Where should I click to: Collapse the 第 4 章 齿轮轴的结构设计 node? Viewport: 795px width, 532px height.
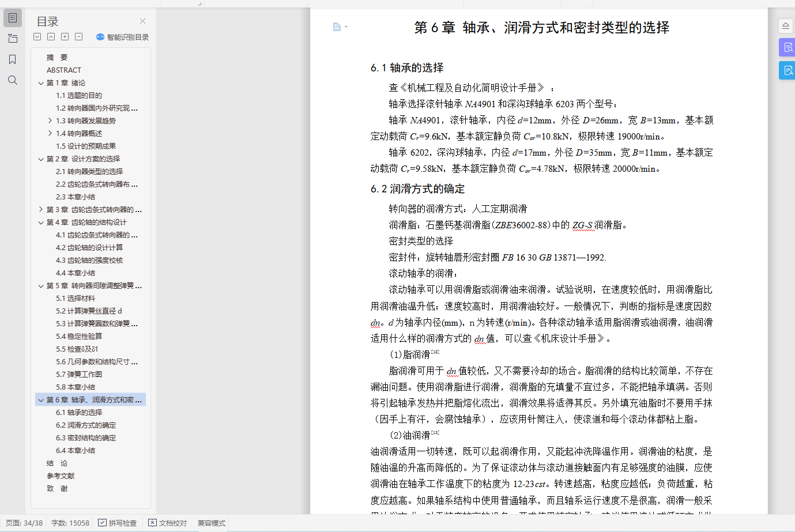[x=41, y=222]
